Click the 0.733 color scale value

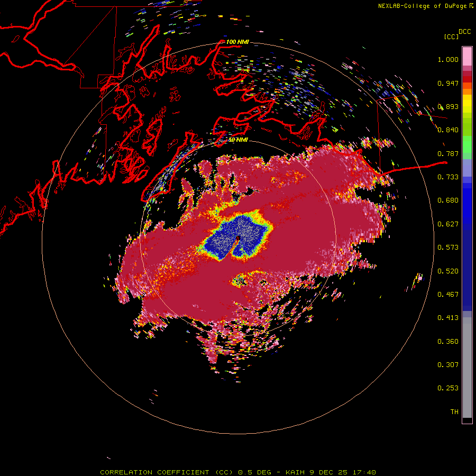pos(448,177)
